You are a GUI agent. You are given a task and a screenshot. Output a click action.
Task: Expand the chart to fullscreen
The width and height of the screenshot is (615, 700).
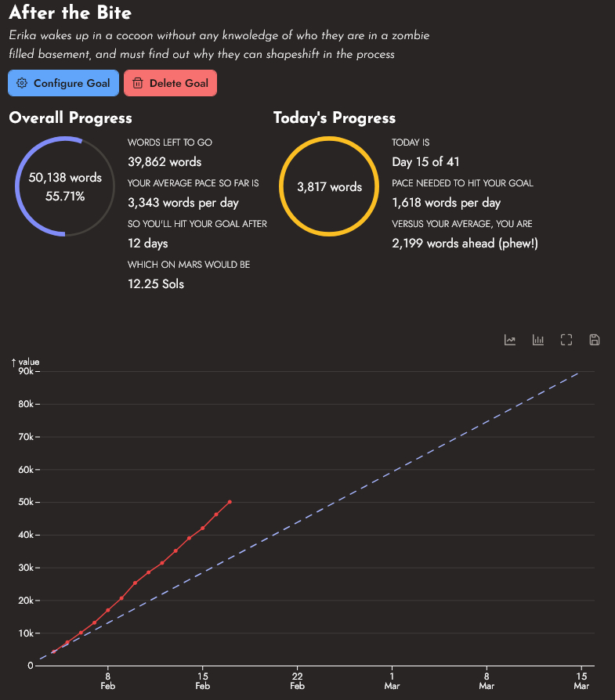click(566, 340)
